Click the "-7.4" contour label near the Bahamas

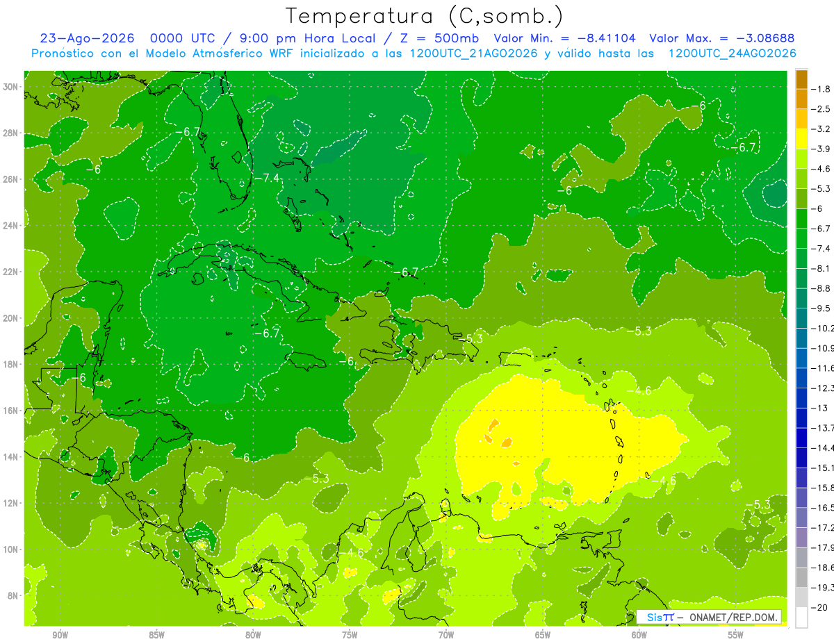click(x=266, y=179)
